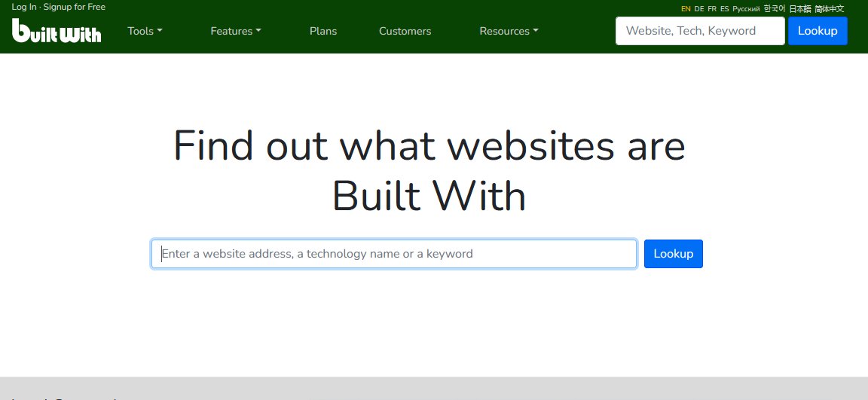Open the Log In link
The height and width of the screenshot is (400, 868).
pos(24,8)
